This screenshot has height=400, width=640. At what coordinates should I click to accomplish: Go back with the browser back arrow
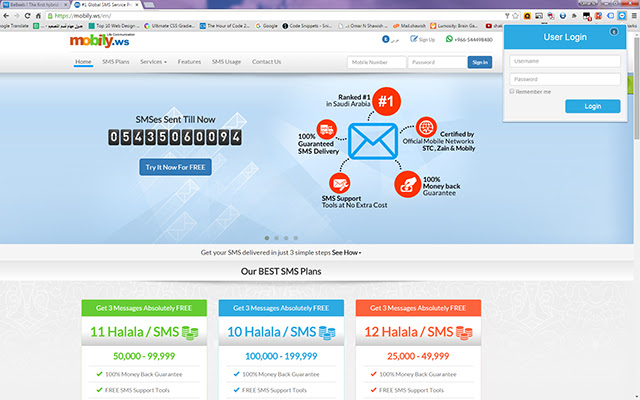6,16
